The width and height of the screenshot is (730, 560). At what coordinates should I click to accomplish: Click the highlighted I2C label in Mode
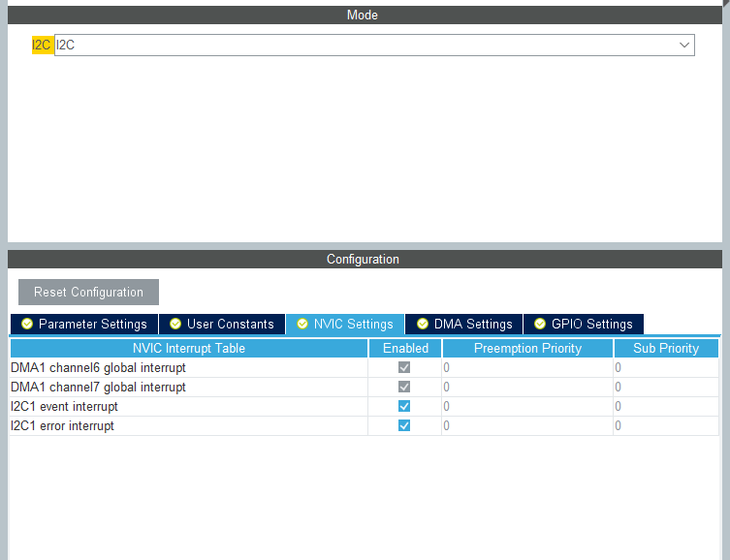42,46
